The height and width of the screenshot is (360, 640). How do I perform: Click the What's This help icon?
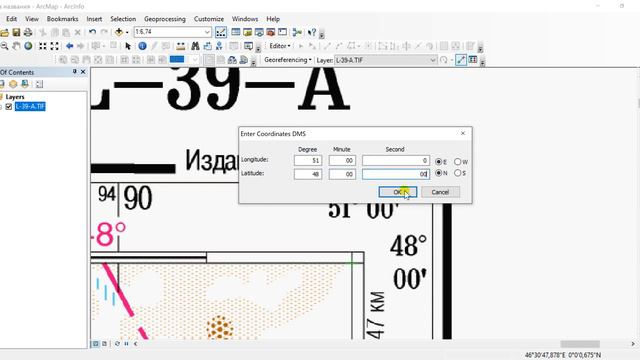click(312, 32)
